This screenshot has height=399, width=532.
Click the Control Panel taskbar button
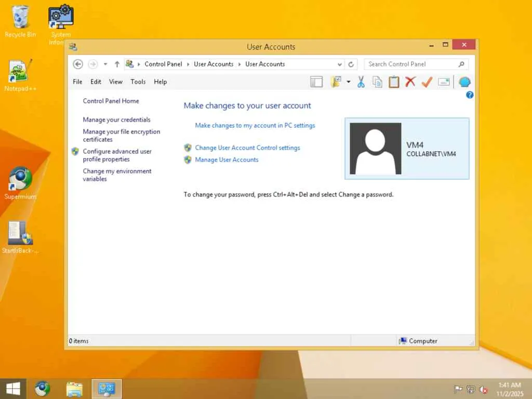107,389
